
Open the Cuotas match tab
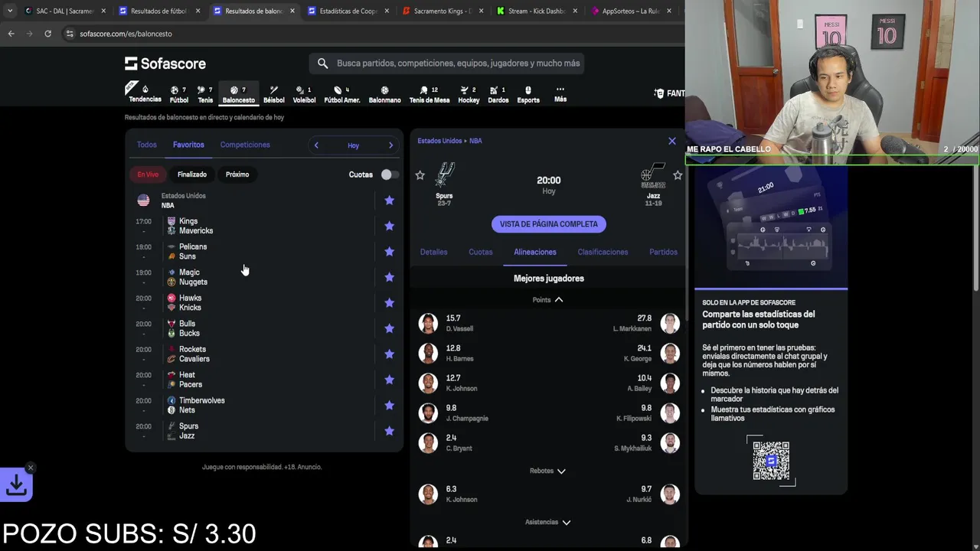481,252
